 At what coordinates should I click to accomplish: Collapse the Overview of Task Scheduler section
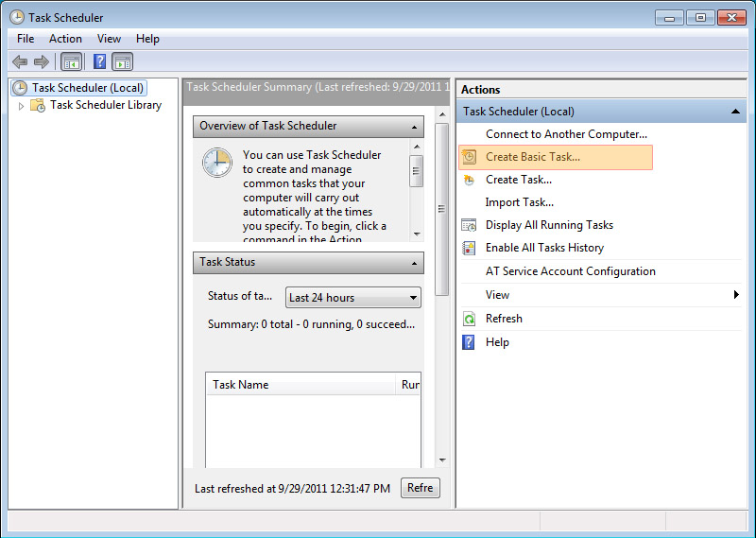point(414,127)
